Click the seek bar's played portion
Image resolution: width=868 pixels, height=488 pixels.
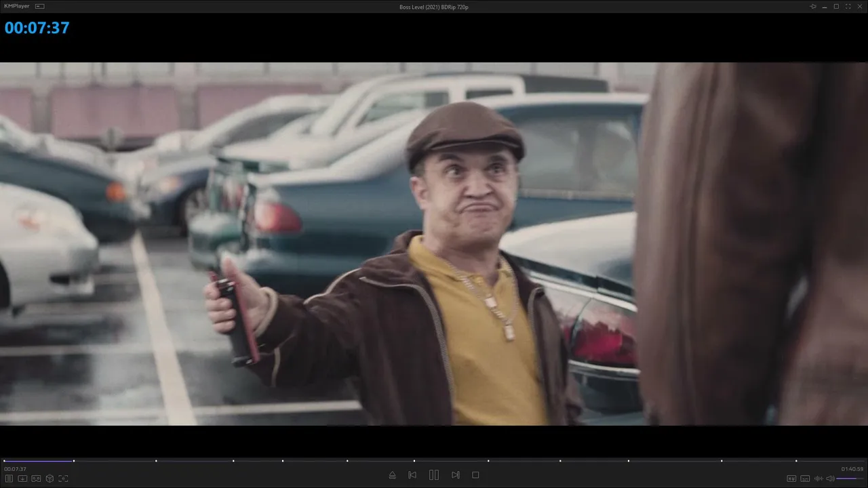pos(38,461)
